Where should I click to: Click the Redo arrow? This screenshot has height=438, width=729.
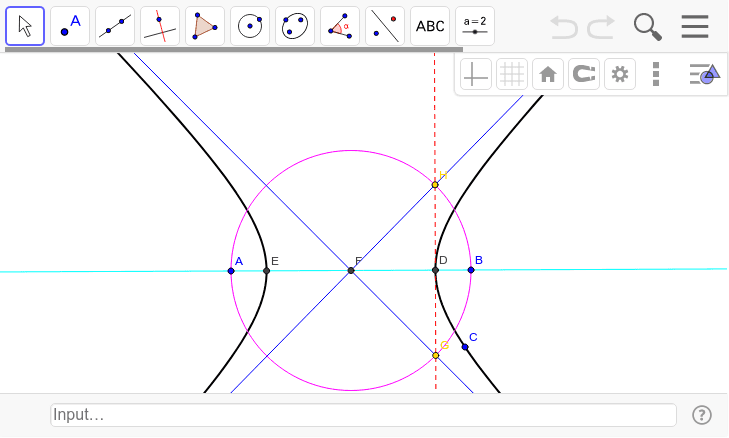(x=601, y=27)
